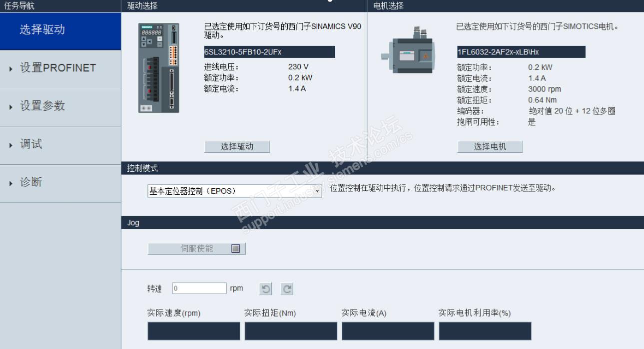The width and height of the screenshot is (644, 349).
Task: Open the 调试 navigation item
Action: click(x=60, y=145)
